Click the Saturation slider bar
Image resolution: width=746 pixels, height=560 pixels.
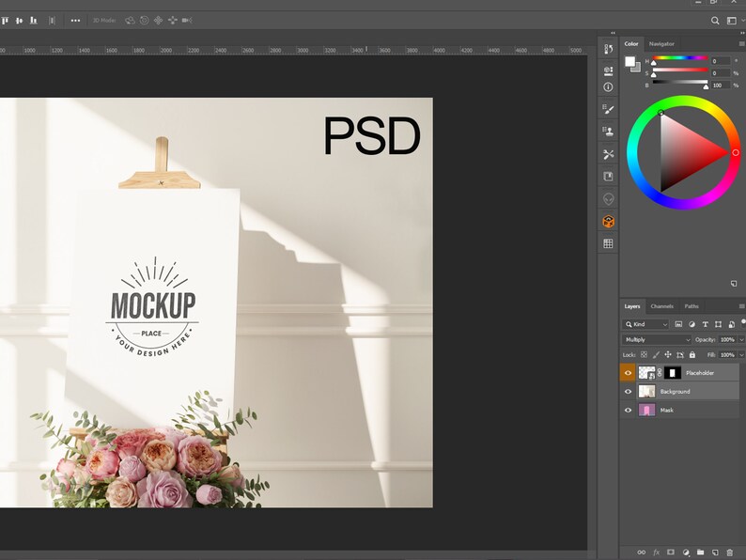680,70
